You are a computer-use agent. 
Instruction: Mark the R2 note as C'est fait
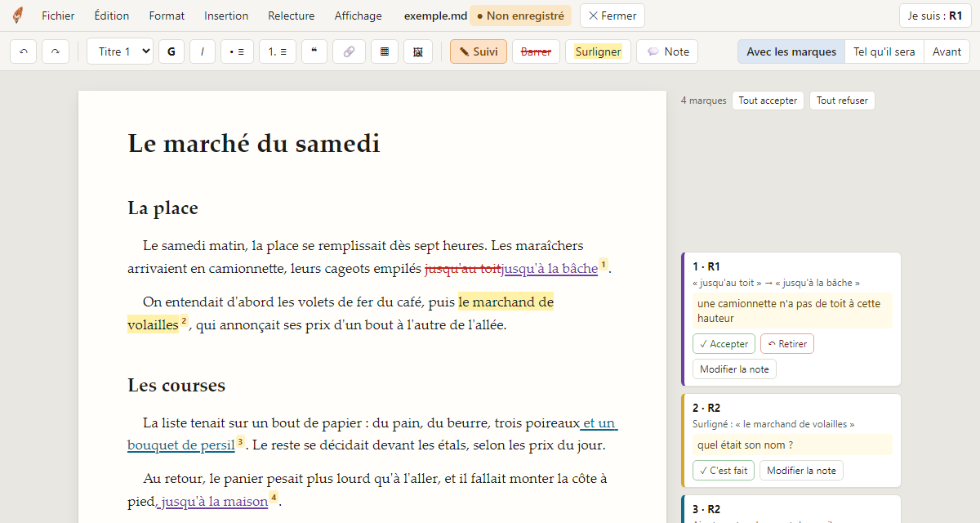(724, 471)
